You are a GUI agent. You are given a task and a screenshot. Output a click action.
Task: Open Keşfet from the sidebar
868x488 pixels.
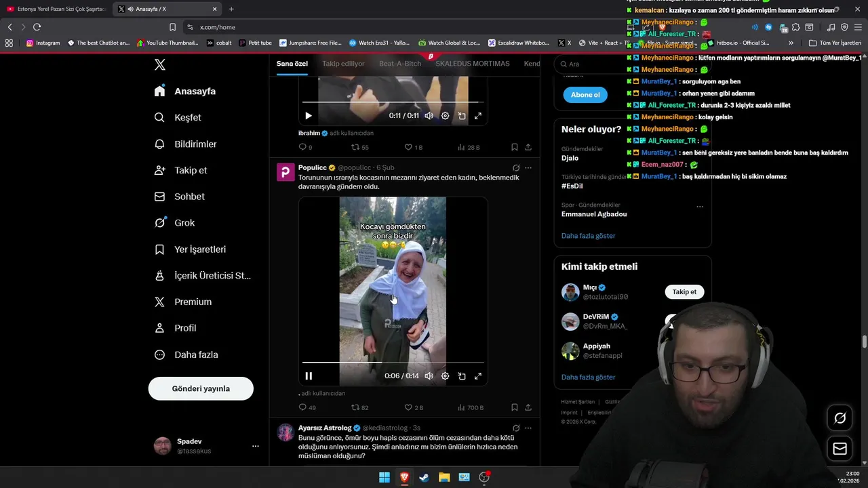tap(178, 117)
